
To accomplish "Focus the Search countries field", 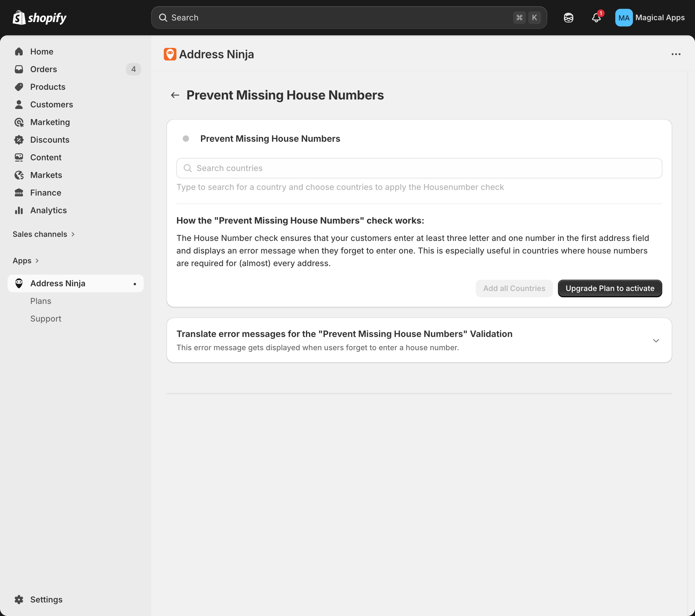I will 419,168.
